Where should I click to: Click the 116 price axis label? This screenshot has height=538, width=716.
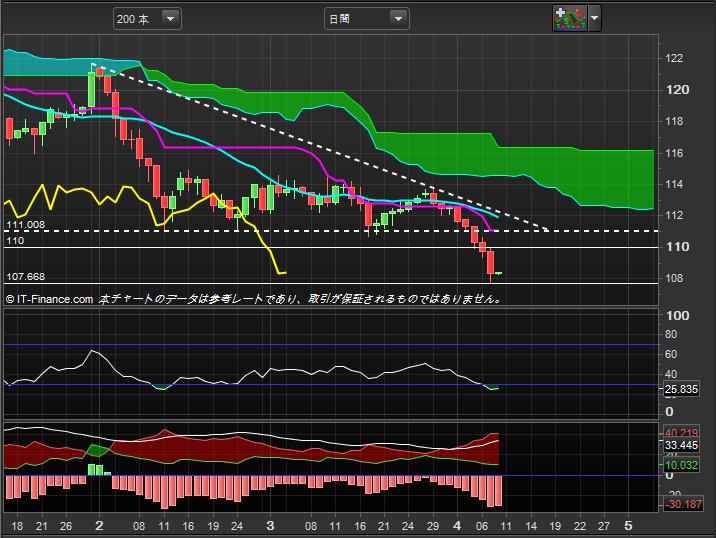[x=674, y=153]
